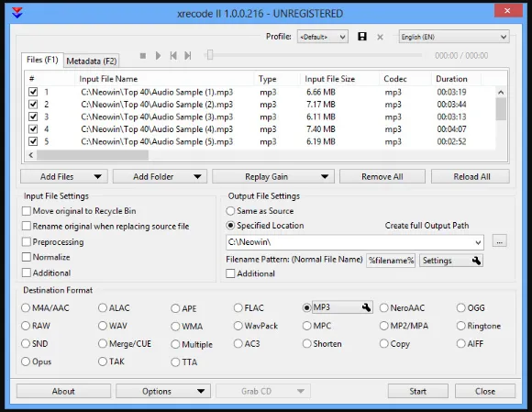Open the Options menu button
This screenshot has height=412, width=532.
(163, 391)
